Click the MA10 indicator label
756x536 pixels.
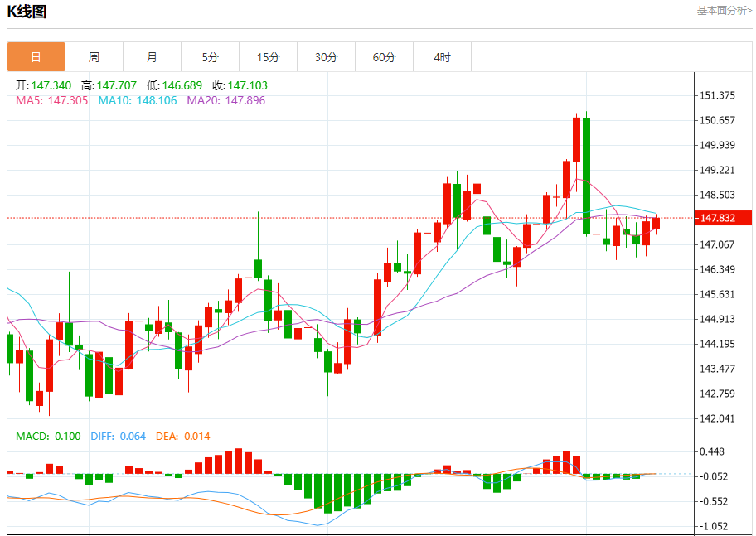tap(137, 100)
